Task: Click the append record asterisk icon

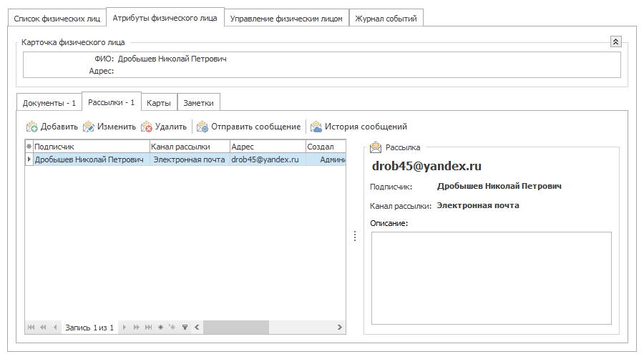Action: (x=160, y=327)
